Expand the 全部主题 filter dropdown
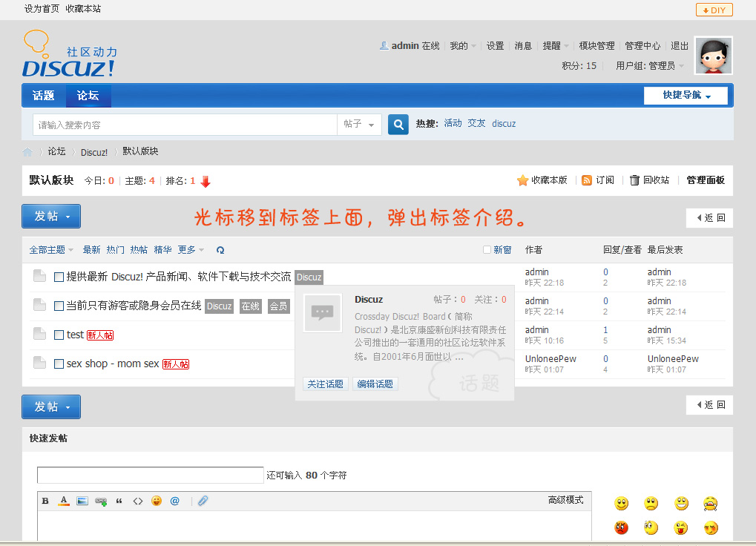Image resolution: width=756 pixels, height=546 pixels. coord(51,250)
